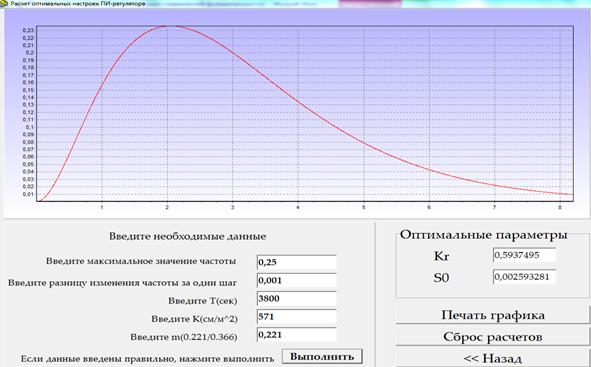Click the Сброс расчетов button
Screen dimensions: 591x367
493,336
